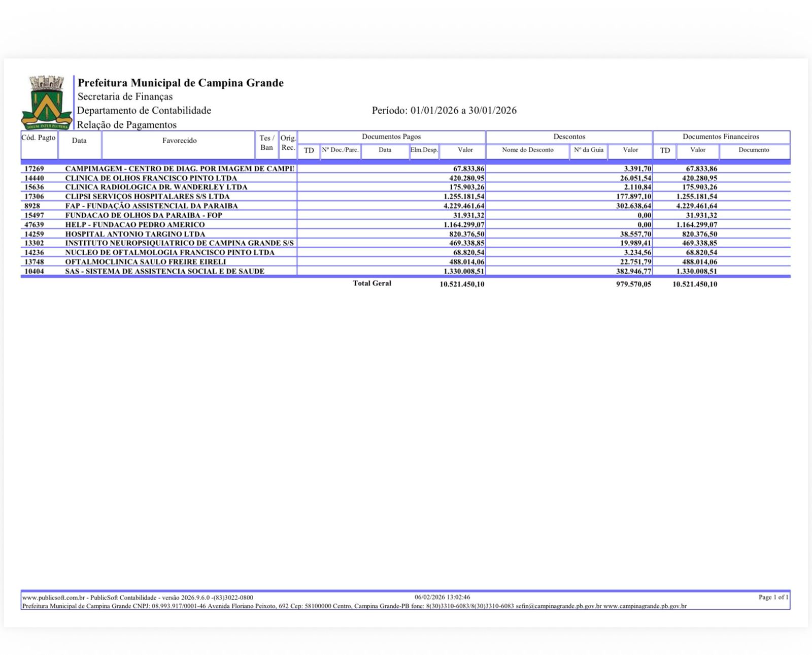
Task: Click the FAP - Fundação Assistencial da Paraiba entry
Action: [x=151, y=206]
